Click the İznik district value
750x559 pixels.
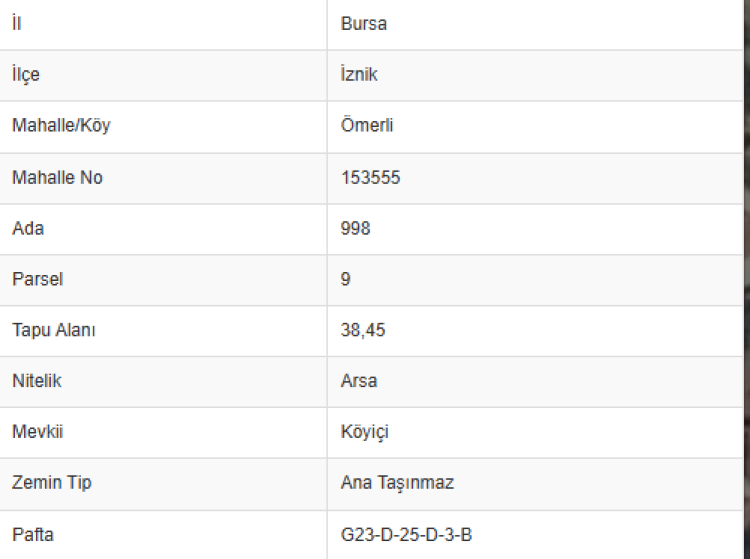point(359,75)
